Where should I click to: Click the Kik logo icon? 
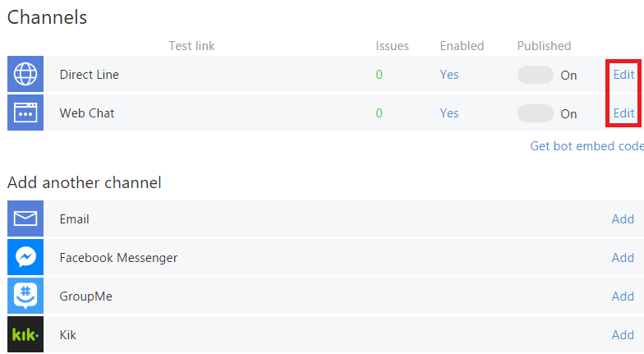(x=25, y=334)
